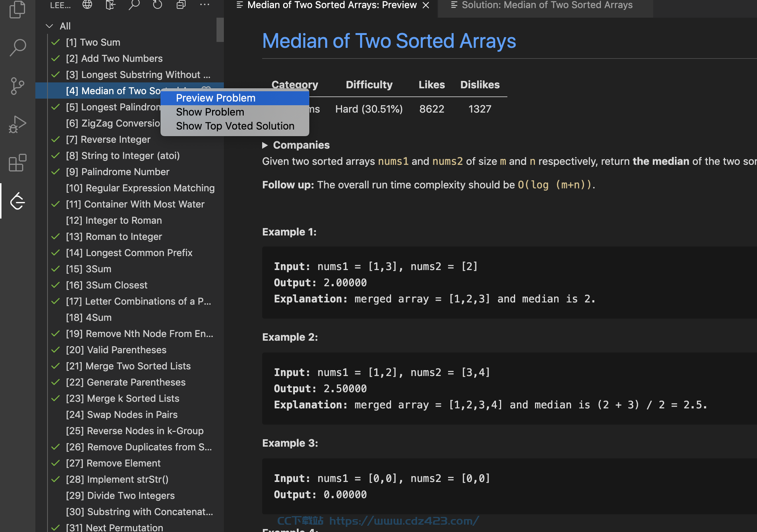Select [19] Remove Nth Node From End

[x=130, y=334]
